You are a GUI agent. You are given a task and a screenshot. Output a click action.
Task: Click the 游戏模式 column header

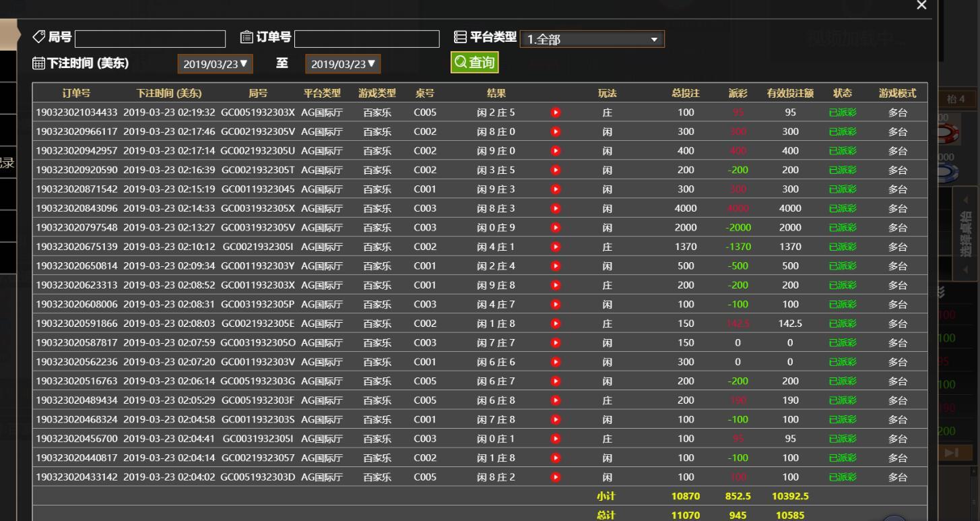pos(897,94)
